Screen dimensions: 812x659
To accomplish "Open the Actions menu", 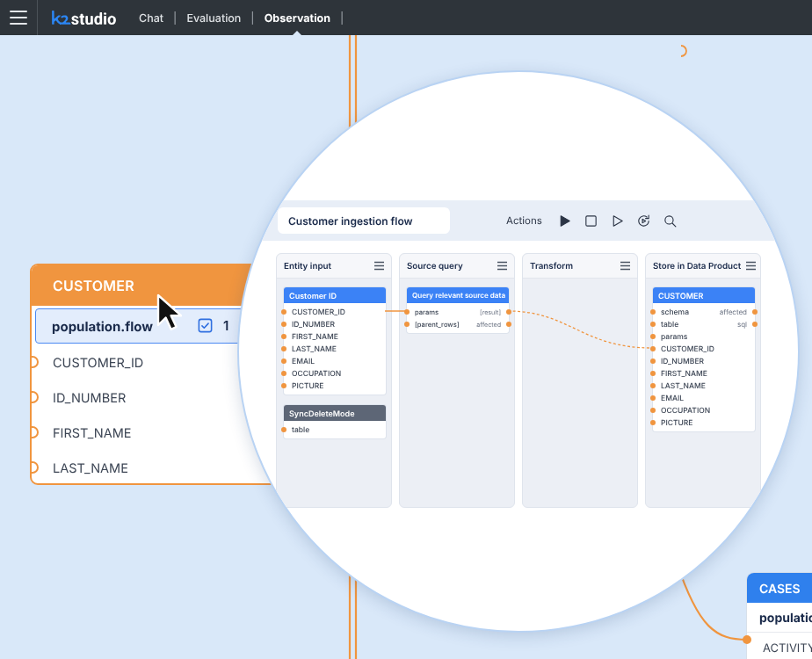I will (524, 221).
